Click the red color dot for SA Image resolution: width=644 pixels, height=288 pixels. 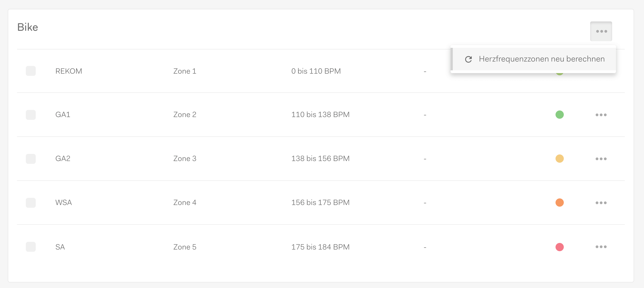tap(560, 247)
